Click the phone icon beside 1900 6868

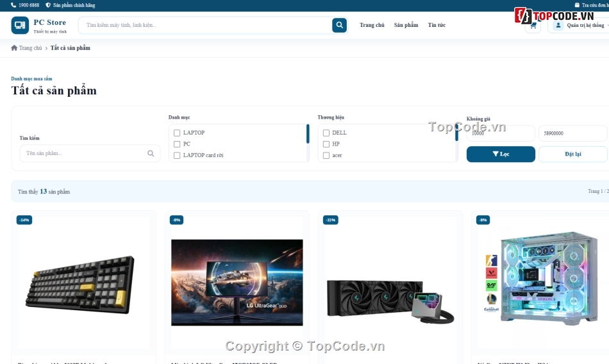13,5
